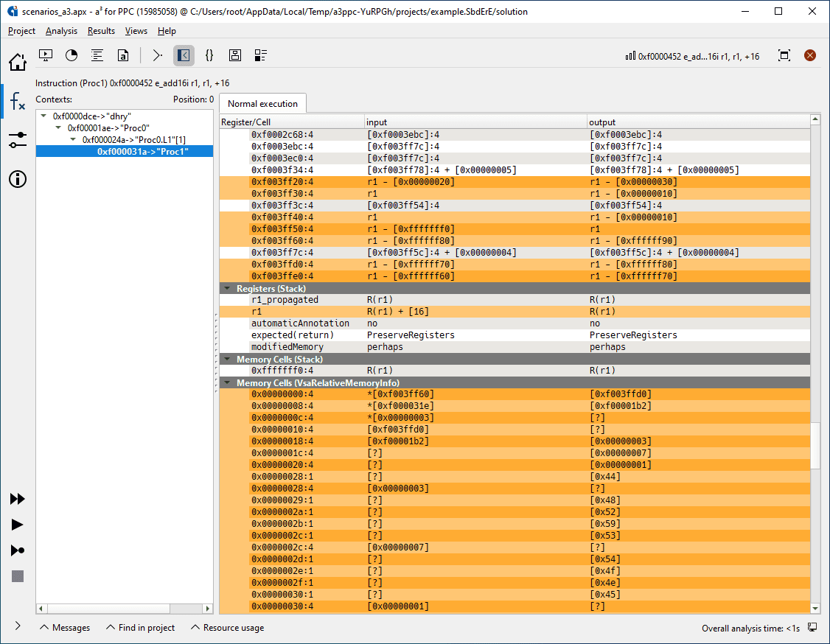Screen dimensions: 830x644
Task: Collapse the Memory Cells (Stack) section
Action: click(228, 360)
